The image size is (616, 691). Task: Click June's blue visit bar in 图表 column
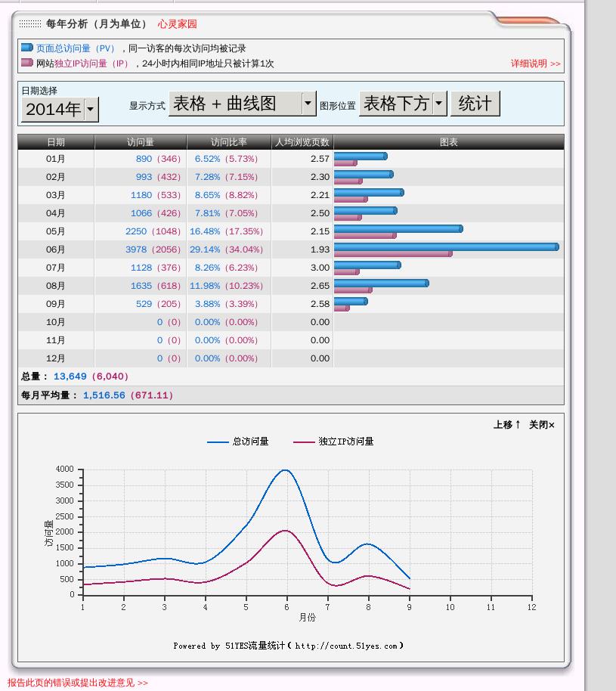pos(446,246)
